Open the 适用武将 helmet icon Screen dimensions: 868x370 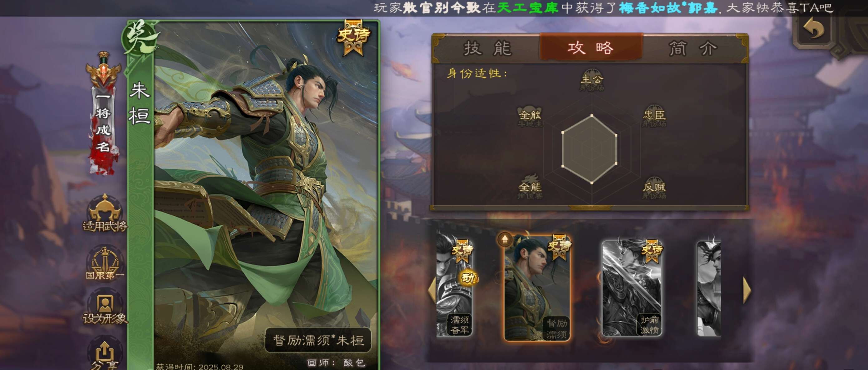click(x=105, y=213)
